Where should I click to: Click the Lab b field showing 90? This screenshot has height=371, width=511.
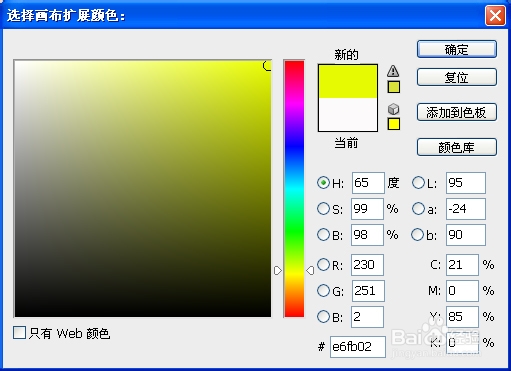(x=466, y=235)
